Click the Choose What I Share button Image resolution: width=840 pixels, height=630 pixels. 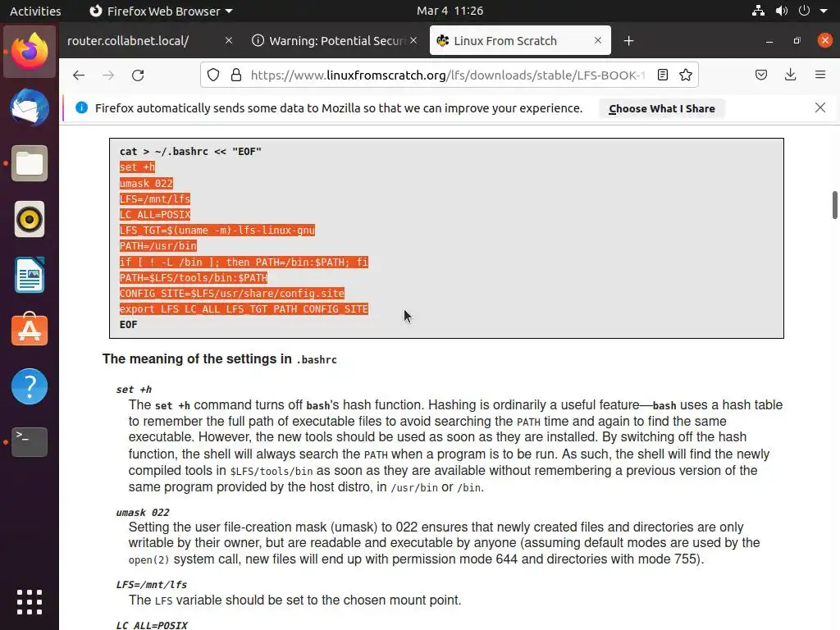point(662,109)
